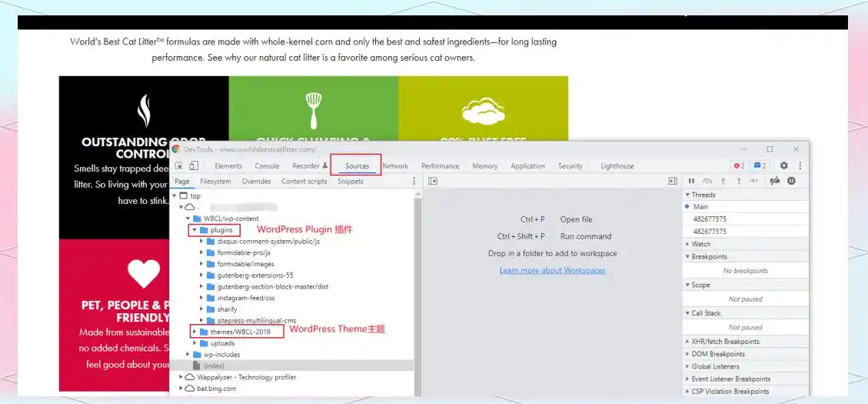Collapse the WBCL/wp-content folder arrow
Viewport: 868px width, 404px height.
click(x=188, y=219)
